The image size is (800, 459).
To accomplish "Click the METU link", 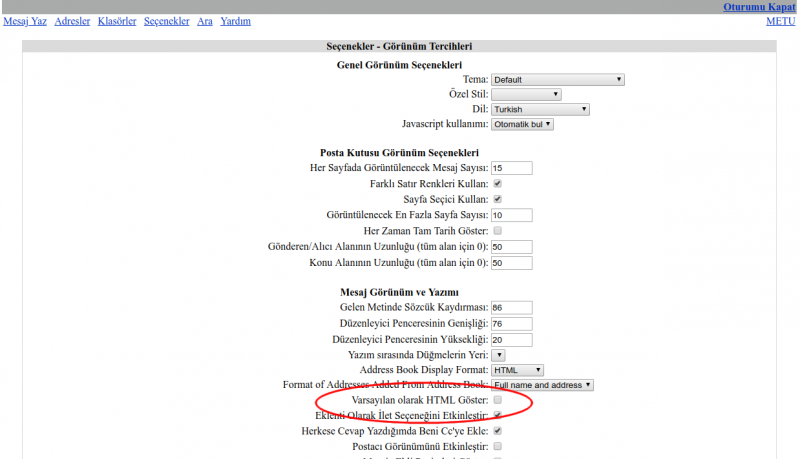I will point(780,21).
